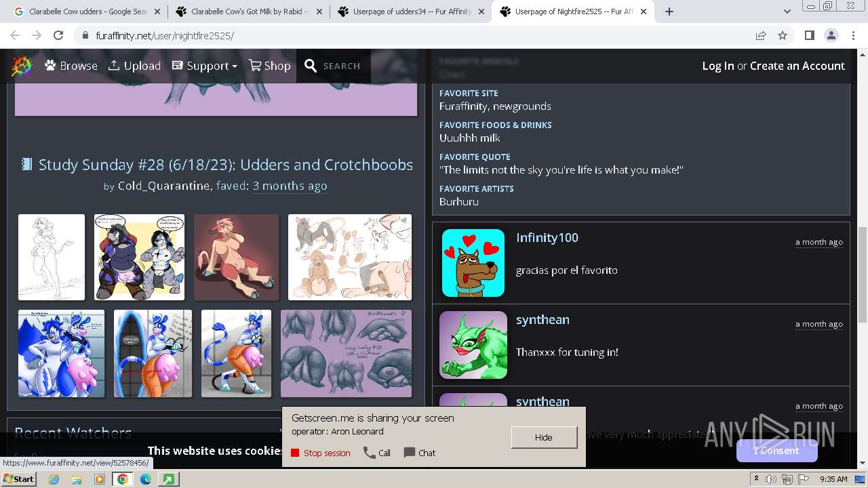
Task: Click the browser forward arrow
Action: (x=37, y=35)
